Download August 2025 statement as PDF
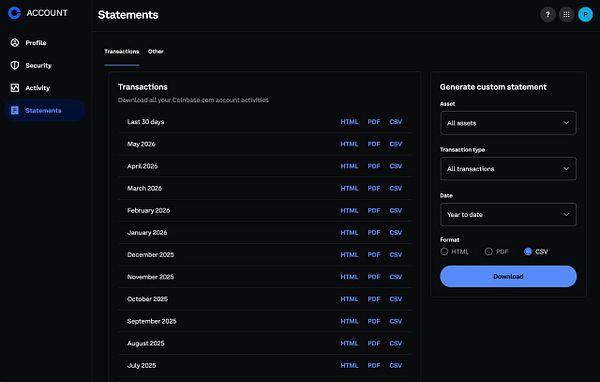Screen dimensions: 600x382 coord(374,343)
